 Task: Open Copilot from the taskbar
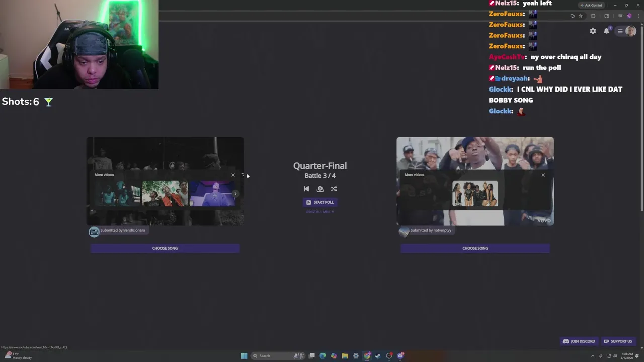click(334, 356)
